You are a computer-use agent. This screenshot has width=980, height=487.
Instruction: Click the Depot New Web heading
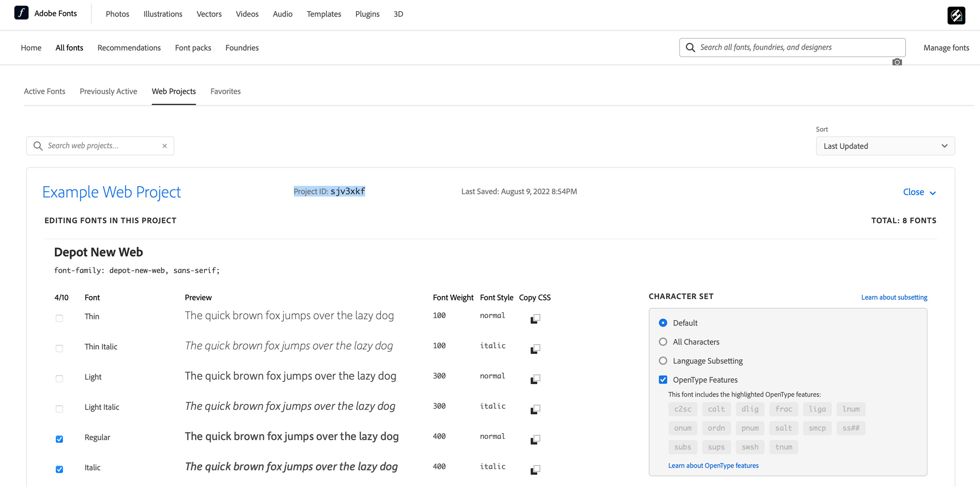pos(98,252)
